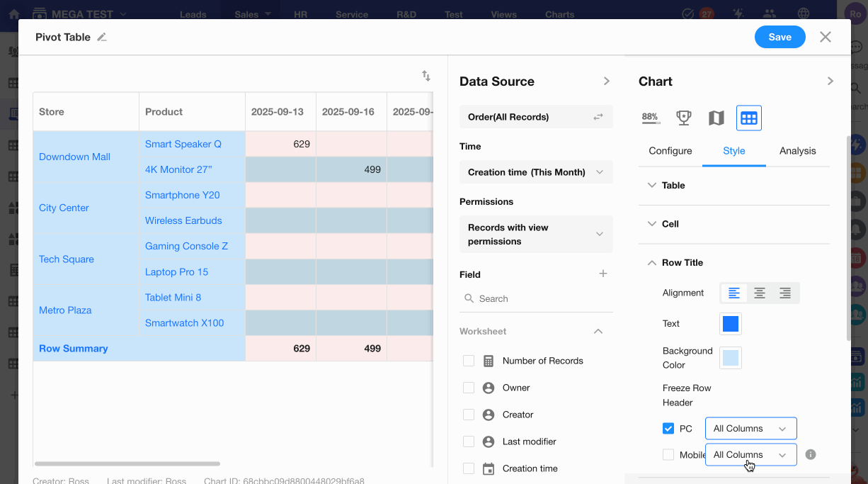The image size is (868, 484).
Task: Select the pivot table chart type icon
Action: (748, 118)
